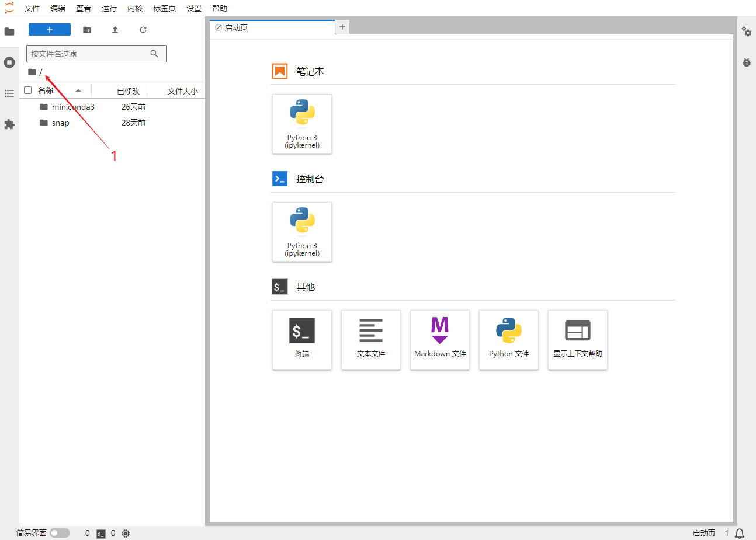Open the 内核 menu
The height and width of the screenshot is (540, 756).
[x=135, y=8]
